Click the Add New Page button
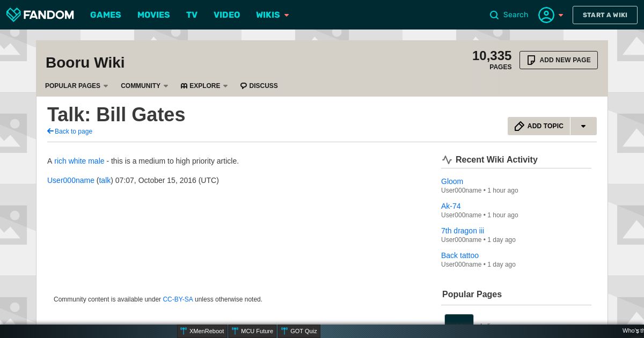Viewport: 644px width, 338px height. click(x=559, y=60)
